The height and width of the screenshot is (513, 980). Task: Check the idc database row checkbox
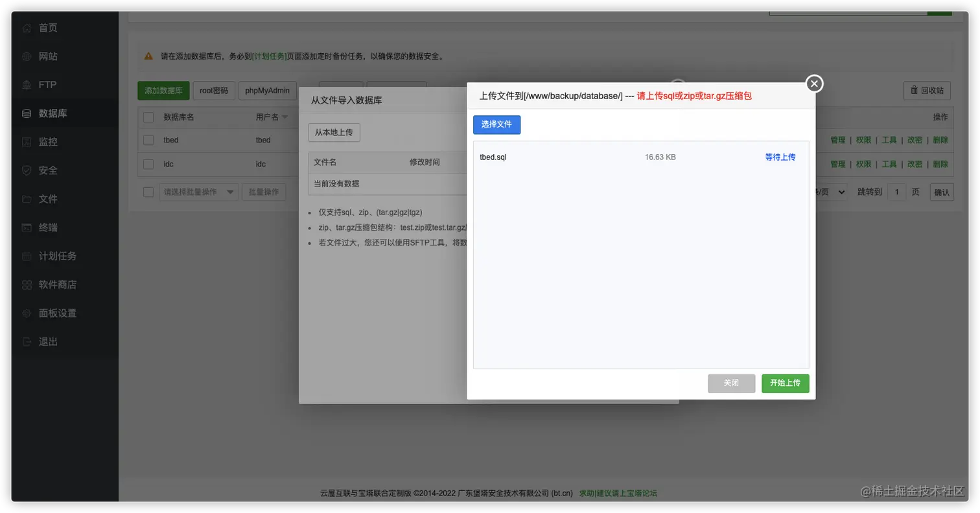click(148, 164)
